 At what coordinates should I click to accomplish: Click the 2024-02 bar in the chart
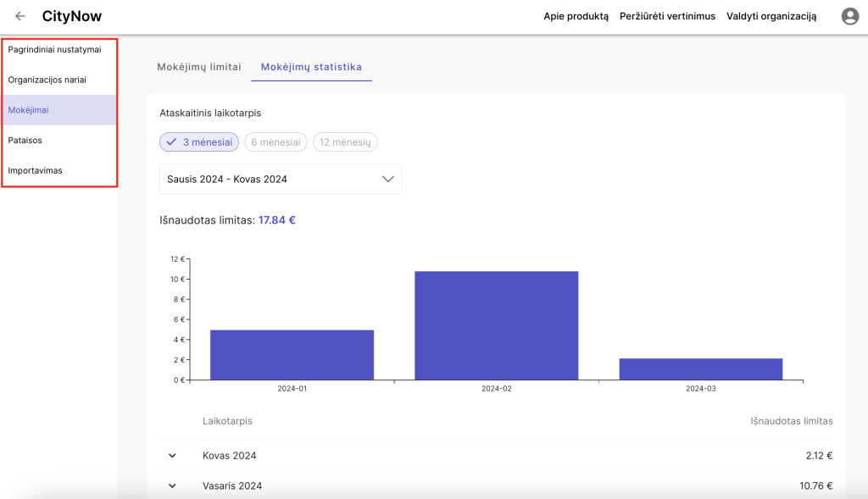coord(496,325)
